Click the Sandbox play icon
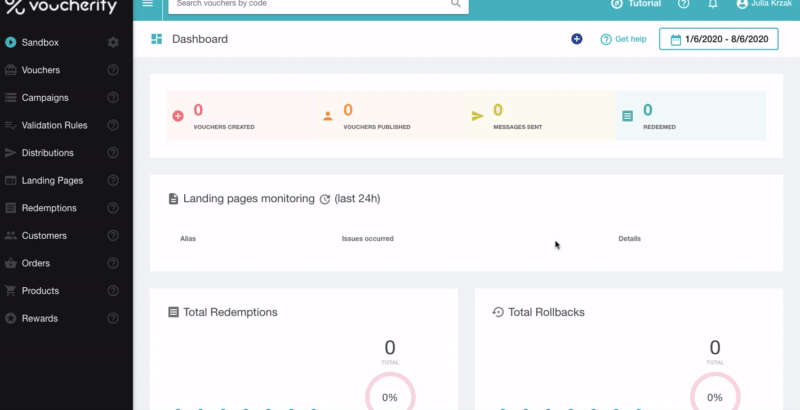The image size is (800, 410). [11, 42]
